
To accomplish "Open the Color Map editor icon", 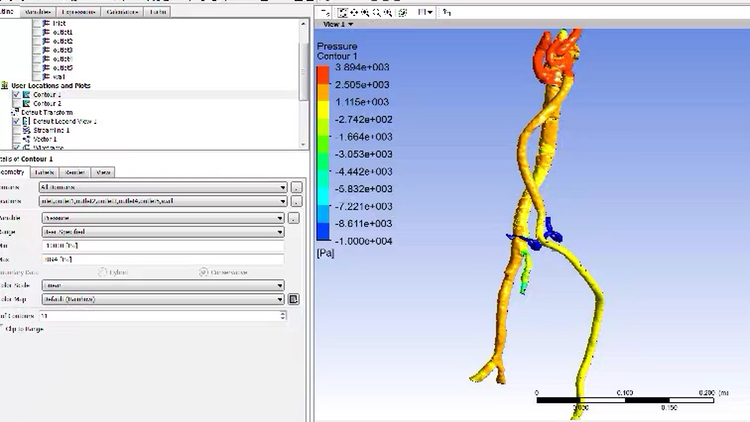I will click(x=294, y=299).
